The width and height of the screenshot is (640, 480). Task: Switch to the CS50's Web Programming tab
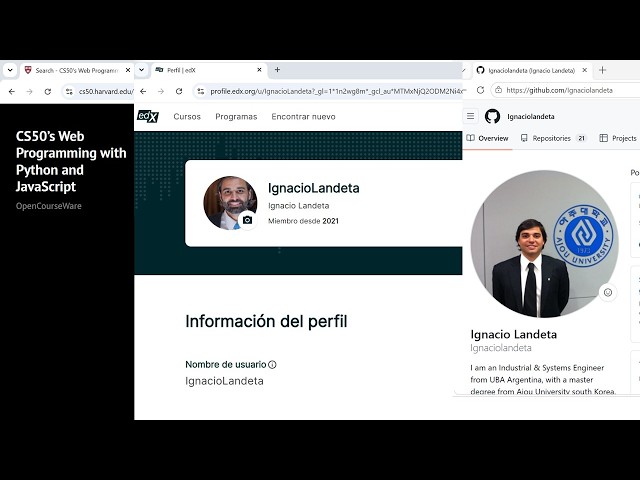(x=76, y=70)
